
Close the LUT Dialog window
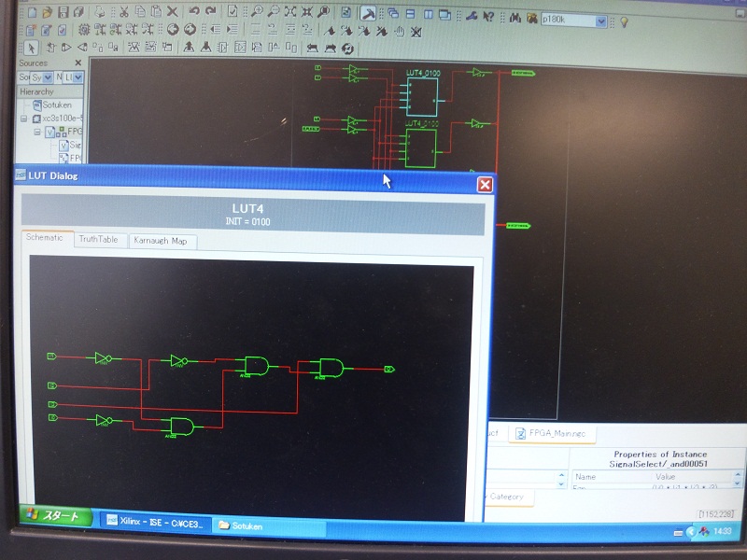(485, 185)
